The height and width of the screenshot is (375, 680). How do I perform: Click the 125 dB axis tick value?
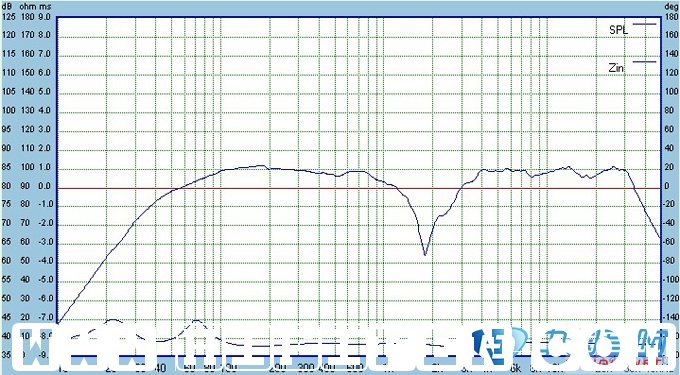9,17
